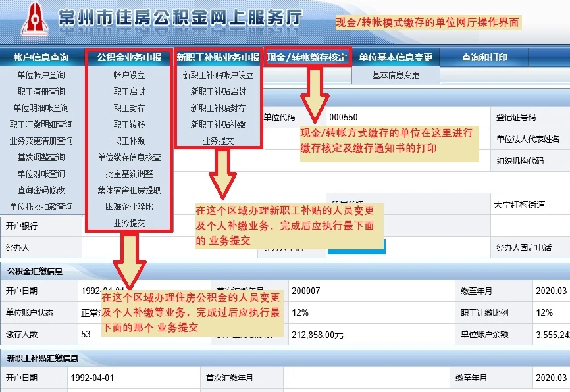The image size is (570, 392).
Task: Open 公积金业务申报 menu
Action: tap(130, 57)
